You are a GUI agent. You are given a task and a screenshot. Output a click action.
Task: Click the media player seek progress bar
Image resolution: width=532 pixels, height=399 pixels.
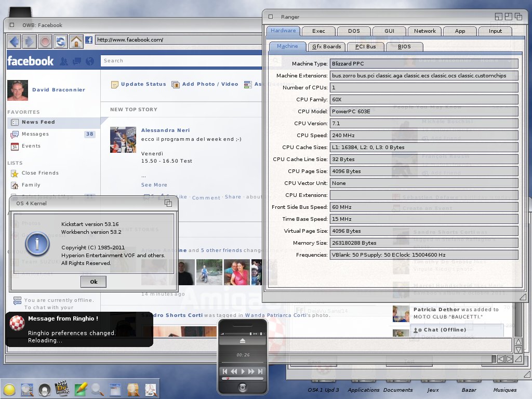click(x=243, y=378)
